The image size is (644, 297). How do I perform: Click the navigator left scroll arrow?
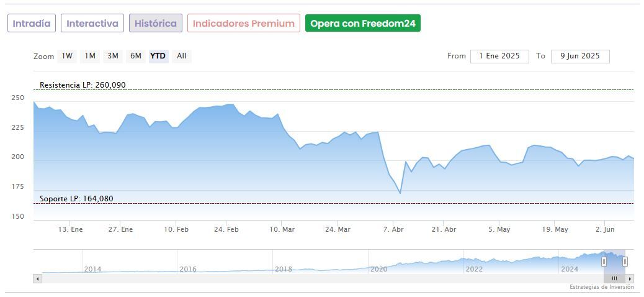tap(37, 278)
